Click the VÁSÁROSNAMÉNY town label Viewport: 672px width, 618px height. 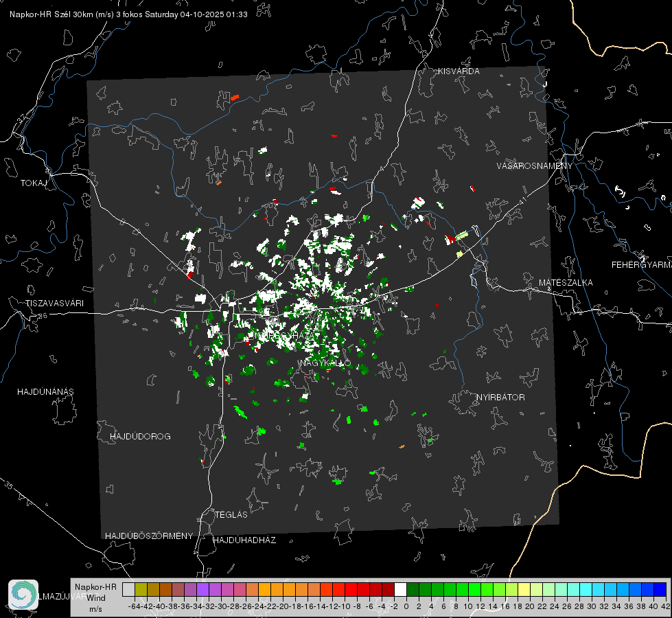pyautogui.click(x=535, y=166)
